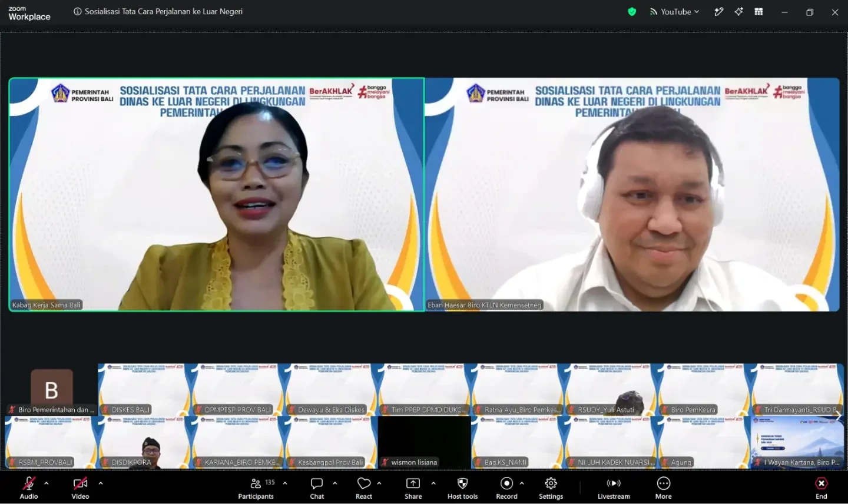Select the DISDIKPORA participant tile

pos(144,443)
